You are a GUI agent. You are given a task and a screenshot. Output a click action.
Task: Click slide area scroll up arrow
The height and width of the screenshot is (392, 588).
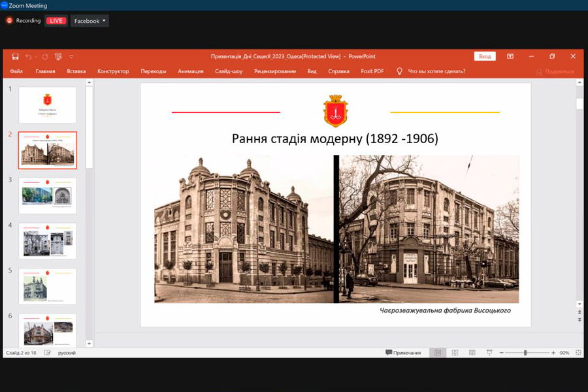[x=580, y=82]
